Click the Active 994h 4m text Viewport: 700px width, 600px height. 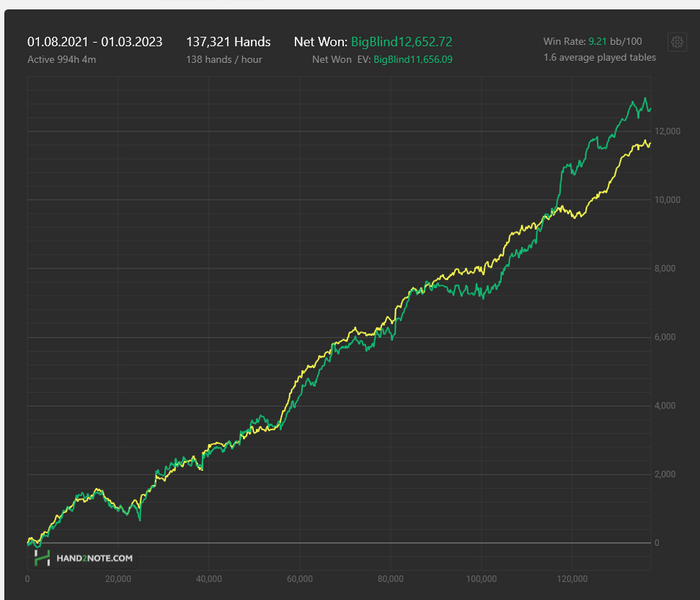click(62, 59)
